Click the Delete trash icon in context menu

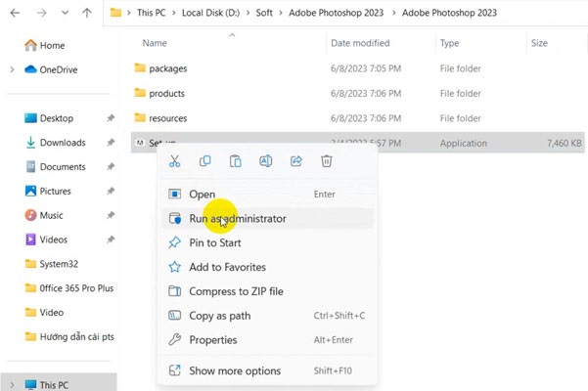(x=327, y=161)
